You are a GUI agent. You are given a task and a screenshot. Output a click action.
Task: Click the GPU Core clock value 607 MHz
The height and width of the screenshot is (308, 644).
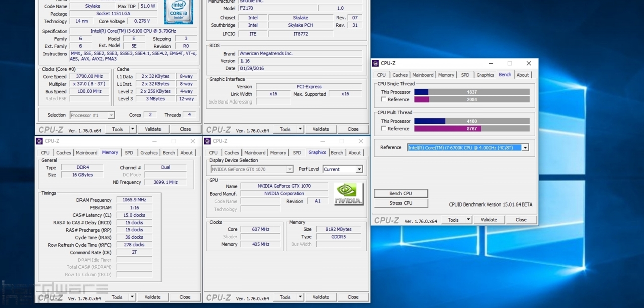pos(260,230)
